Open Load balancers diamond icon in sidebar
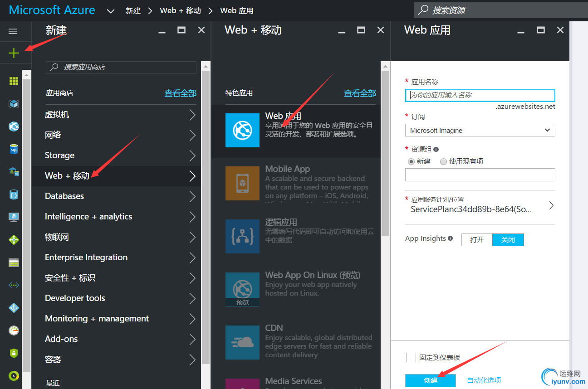The image size is (588, 389). 14,239
